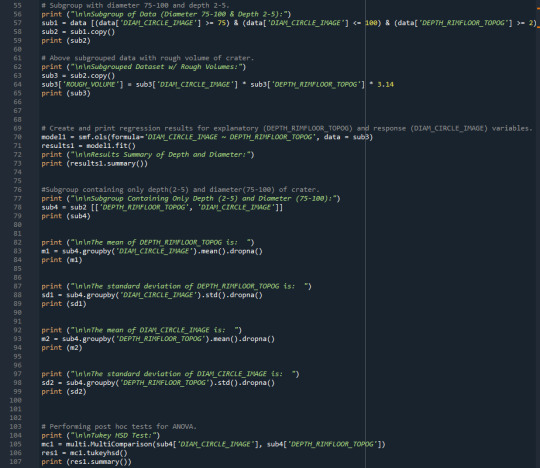Click the 'print (m2)' statement
540x468 pixels.
tap(62, 348)
